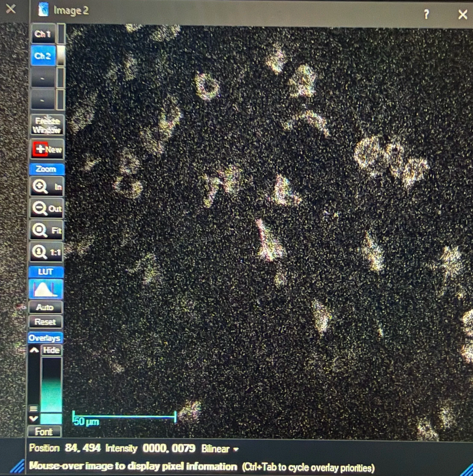Click the Zoom Fit magnifier icon
The height and width of the screenshot is (476, 473).
pos(40,230)
